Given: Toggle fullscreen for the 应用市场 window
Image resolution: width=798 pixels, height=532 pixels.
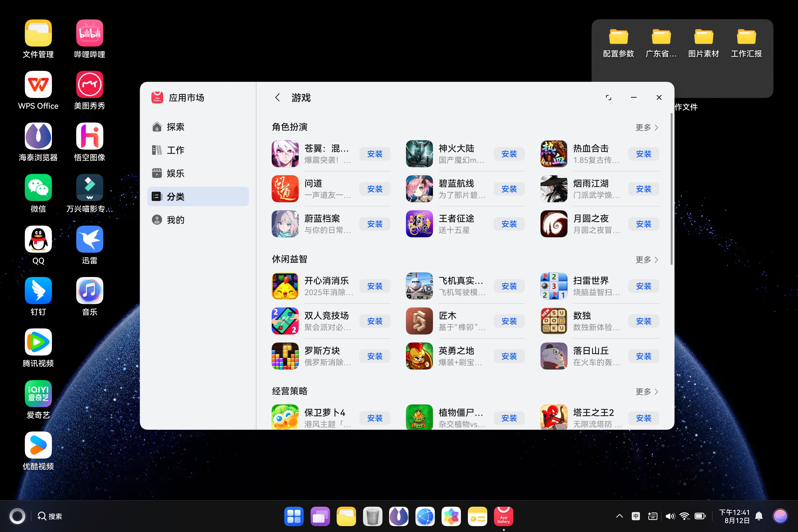Looking at the screenshot, I should (608, 98).
